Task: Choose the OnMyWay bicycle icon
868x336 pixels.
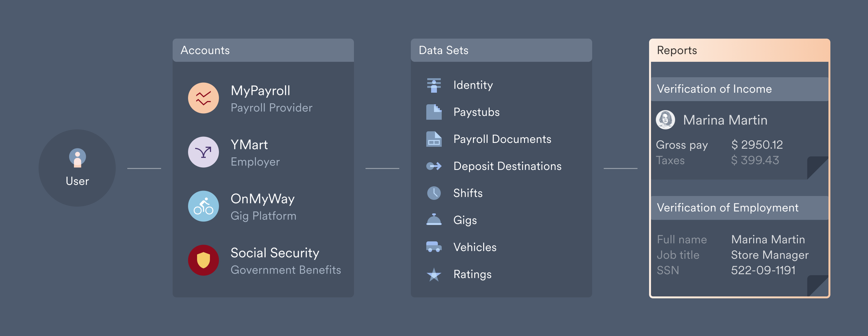Action: click(203, 206)
